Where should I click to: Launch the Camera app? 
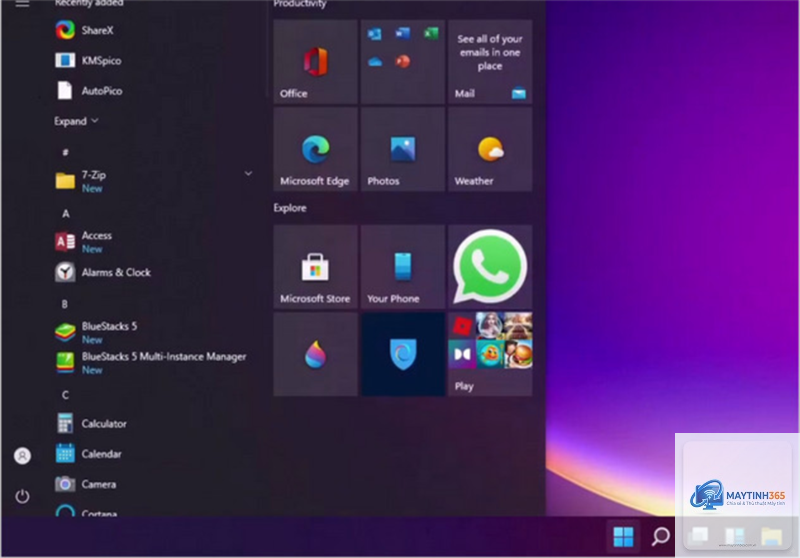coord(85,484)
